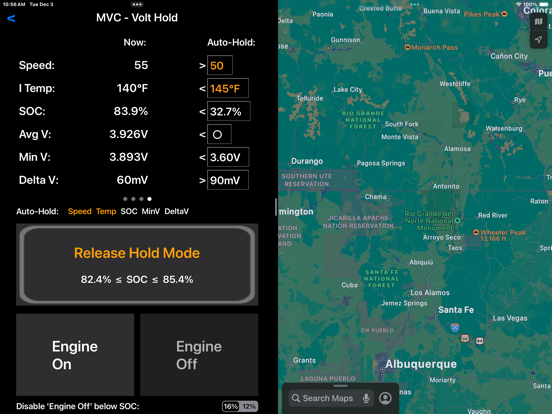Edit the Avg V auto-hold field
This screenshot has height=414, width=552.
pyautogui.click(x=219, y=134)
